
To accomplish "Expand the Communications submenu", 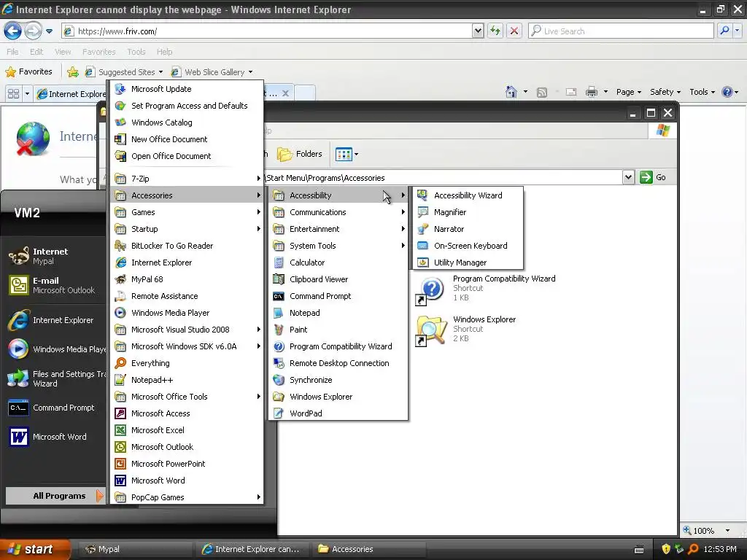I will click(338, 212).
